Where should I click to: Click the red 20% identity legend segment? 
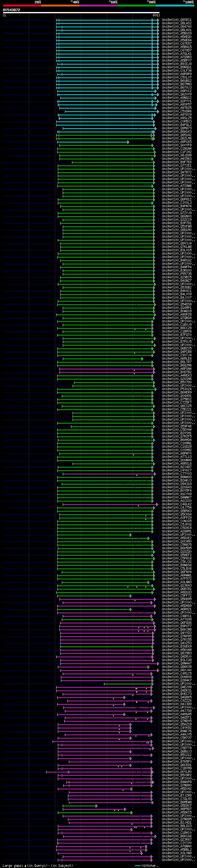(22, 6)
